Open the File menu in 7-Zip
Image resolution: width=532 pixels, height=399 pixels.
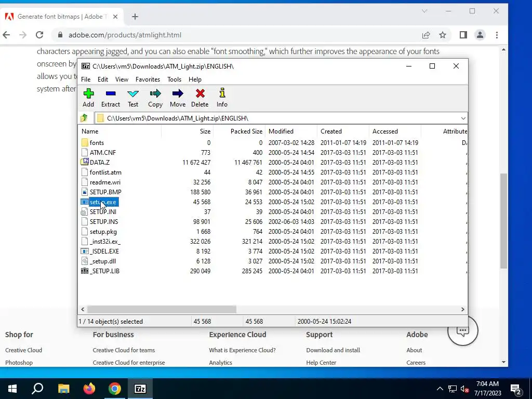[86, 79]
